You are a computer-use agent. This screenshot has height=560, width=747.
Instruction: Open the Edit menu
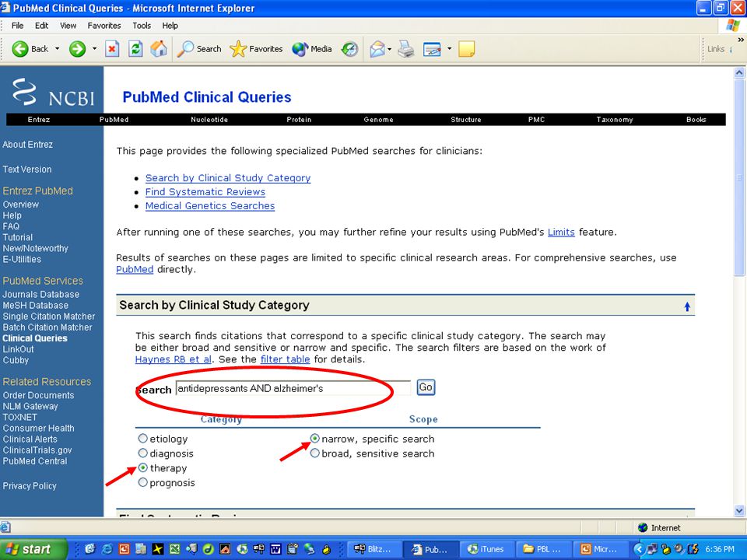click(x=41, y=25)
